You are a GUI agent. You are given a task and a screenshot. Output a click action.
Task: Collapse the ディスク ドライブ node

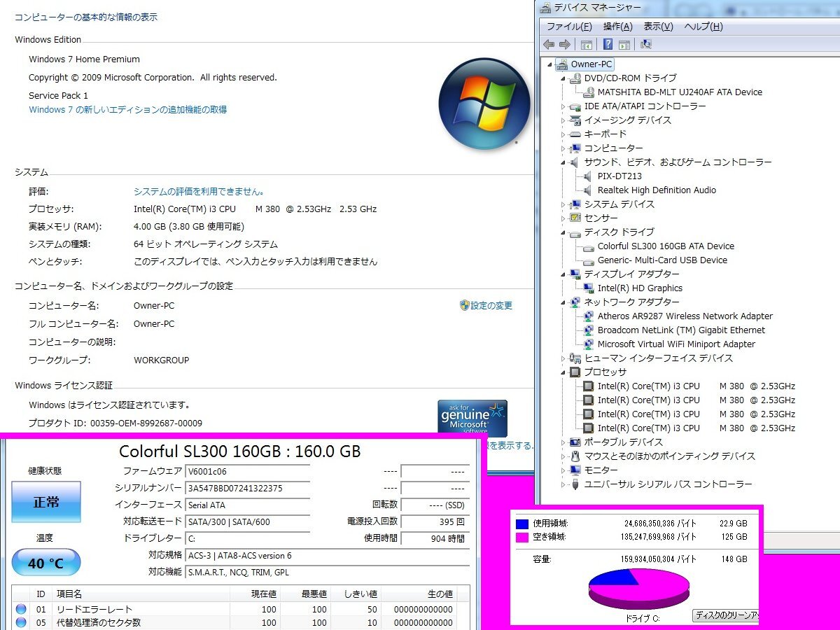563,232
